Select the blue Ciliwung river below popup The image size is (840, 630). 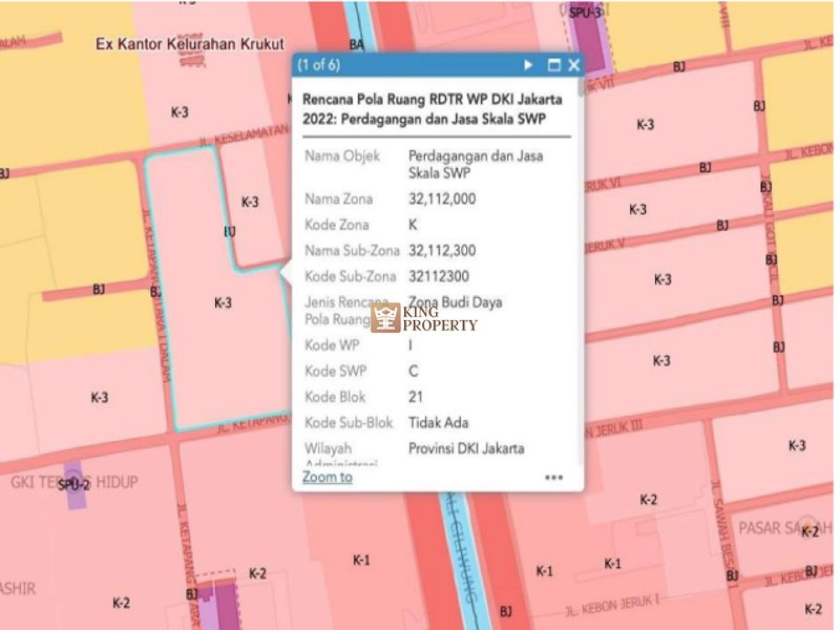tap(461, 554)
